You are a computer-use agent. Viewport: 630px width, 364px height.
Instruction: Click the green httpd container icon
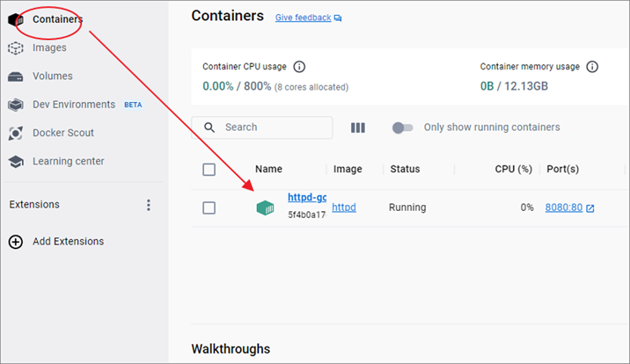(x=265, y=208)
